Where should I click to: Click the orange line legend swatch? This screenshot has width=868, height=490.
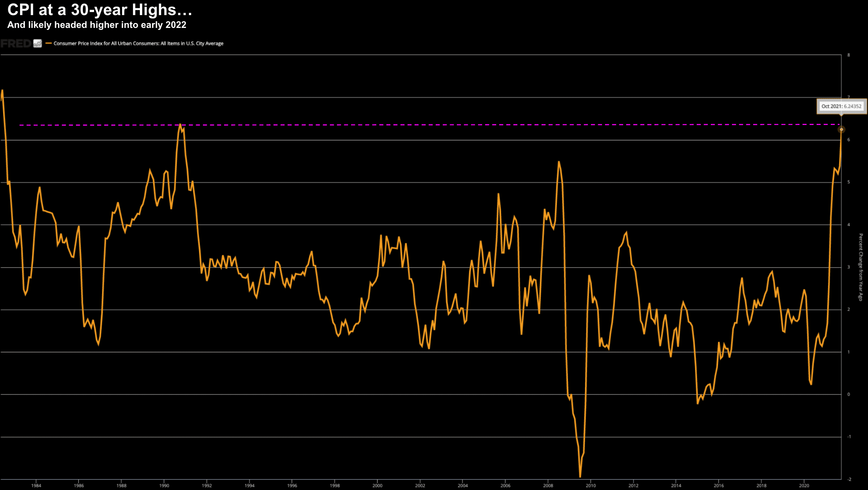[48, 43]
